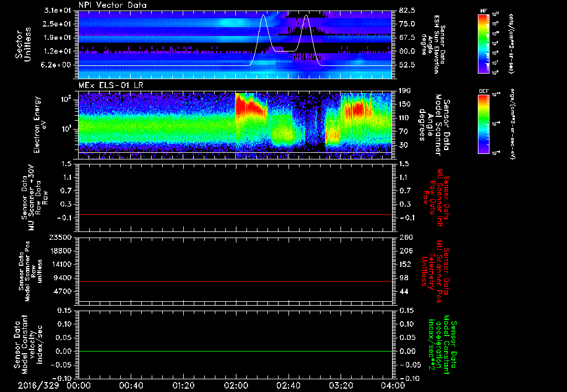Click the 'Model Scanner Angle degrees' axis label
Viewport: 567px width, 392px height.
(435, 125)
